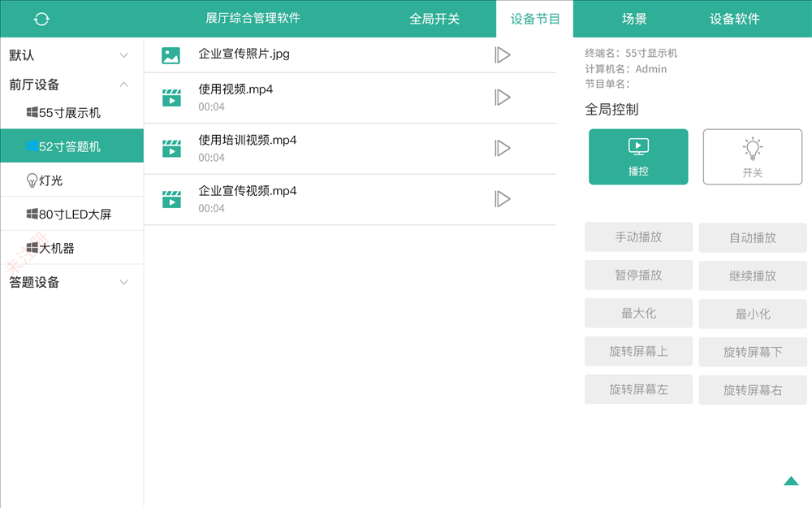Collapse the 前厅设备 group chevron
Screen dimensions: 812x508
pos(123,84)
